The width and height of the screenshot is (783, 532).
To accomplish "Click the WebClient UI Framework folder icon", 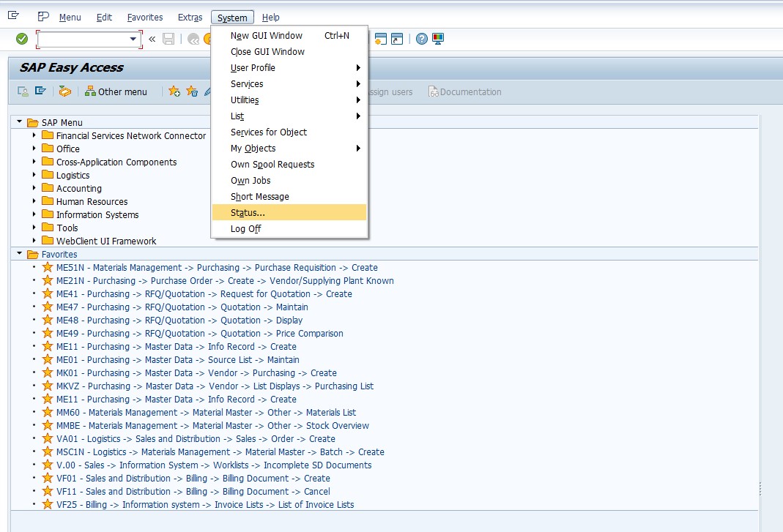I will pos(48,241).
